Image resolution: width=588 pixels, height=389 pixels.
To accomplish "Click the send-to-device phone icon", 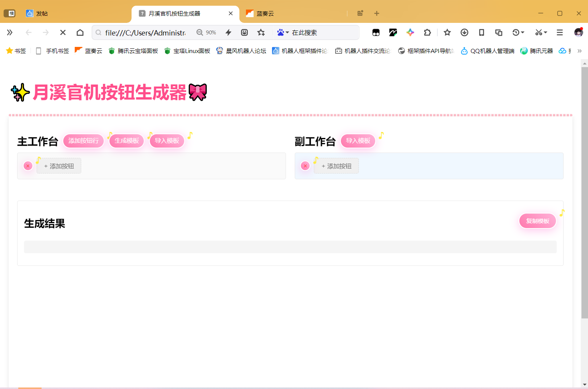I will pos(481,32).
